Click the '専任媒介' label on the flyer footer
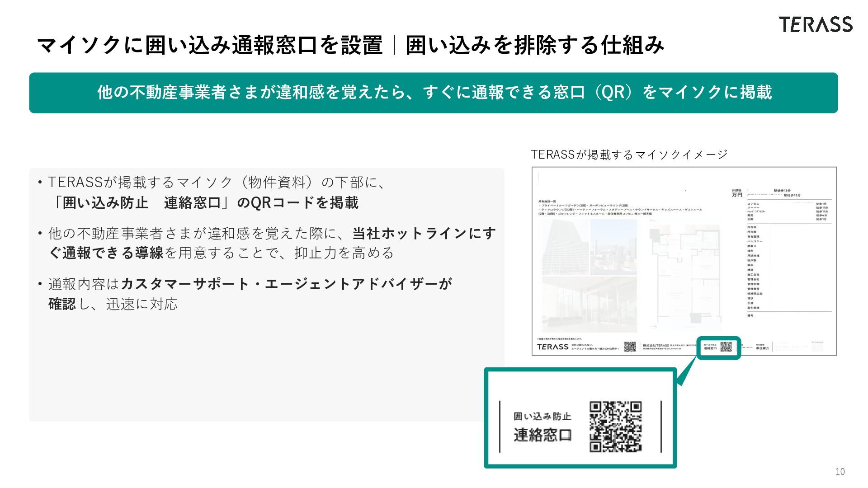 [x=762, y=348]
